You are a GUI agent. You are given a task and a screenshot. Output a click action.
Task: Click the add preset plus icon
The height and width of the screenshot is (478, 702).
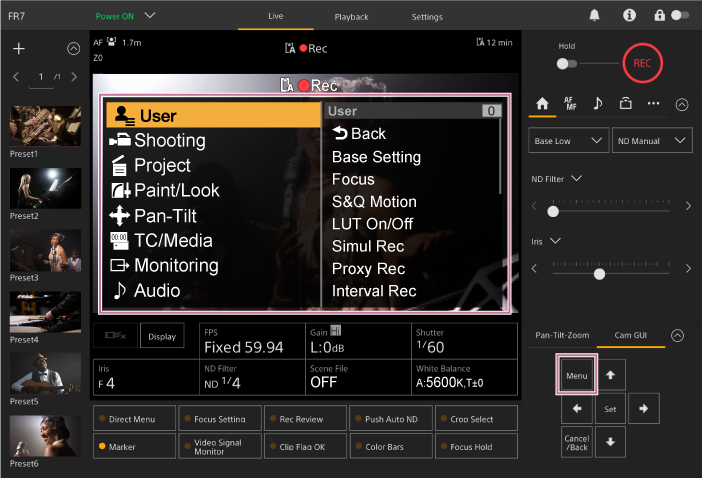tap(18, 48)
